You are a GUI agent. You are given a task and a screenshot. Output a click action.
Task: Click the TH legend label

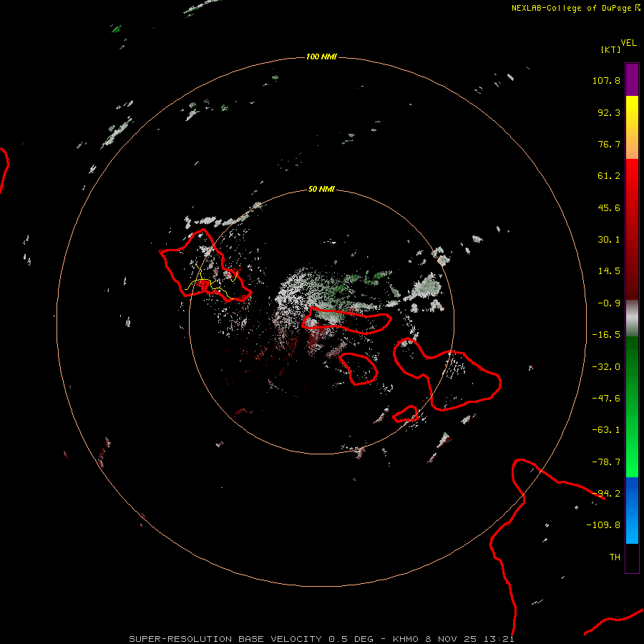point(615,557)
